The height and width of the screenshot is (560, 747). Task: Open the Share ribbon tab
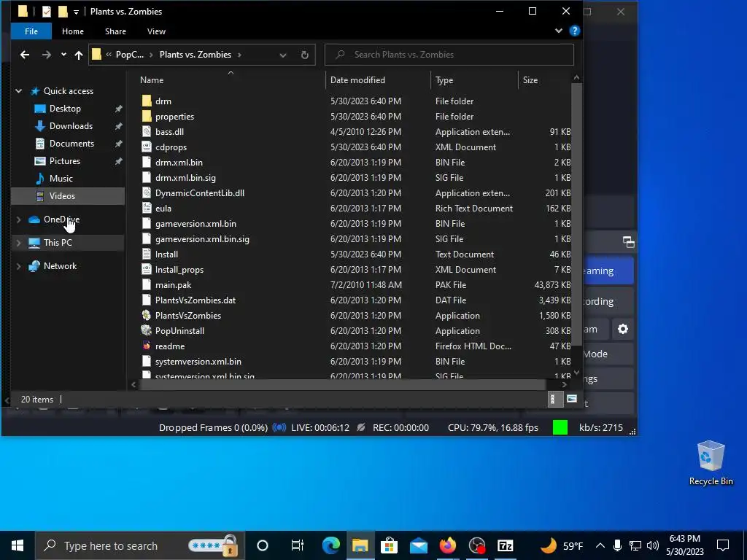115,31
